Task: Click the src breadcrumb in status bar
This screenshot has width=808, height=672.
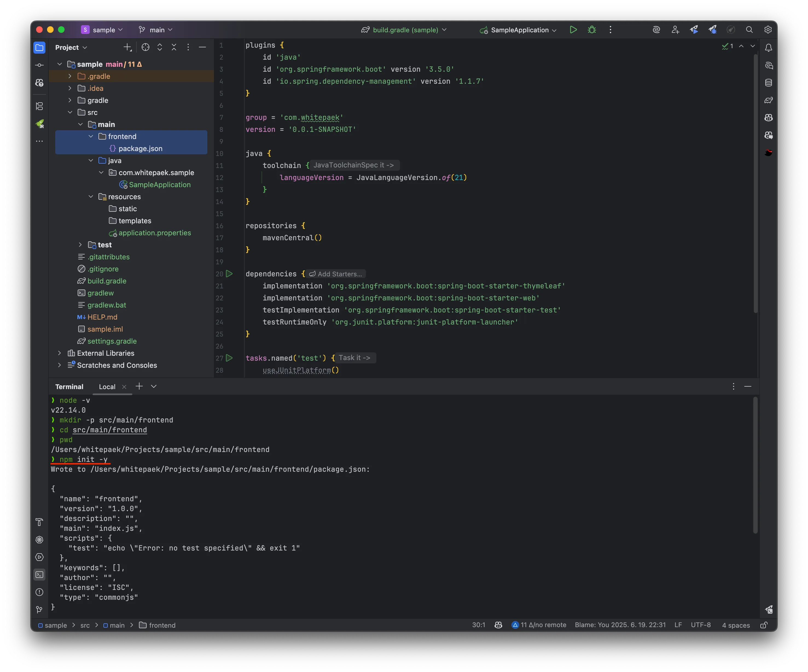Action: [x=85, y=625]
